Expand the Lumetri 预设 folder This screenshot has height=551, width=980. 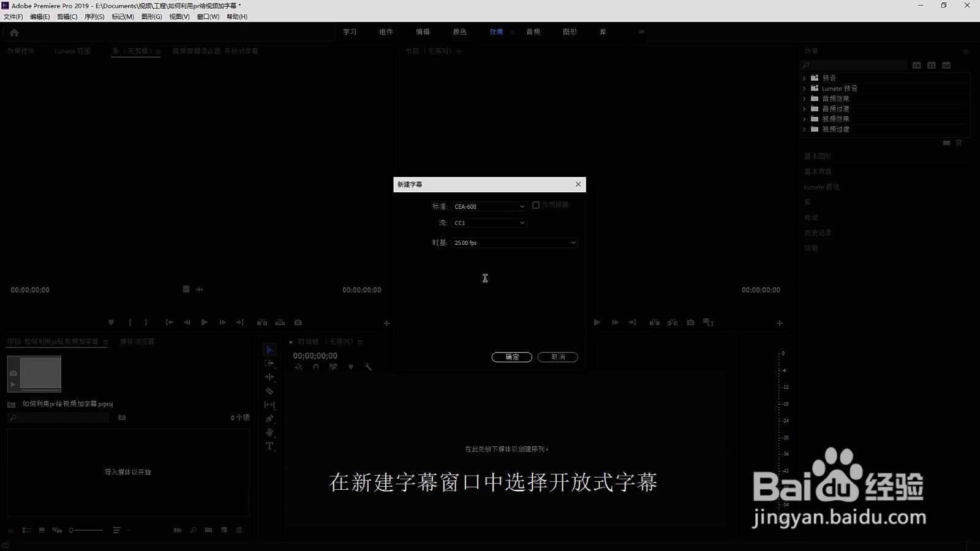pyautogui.click(x=804, y=89)
